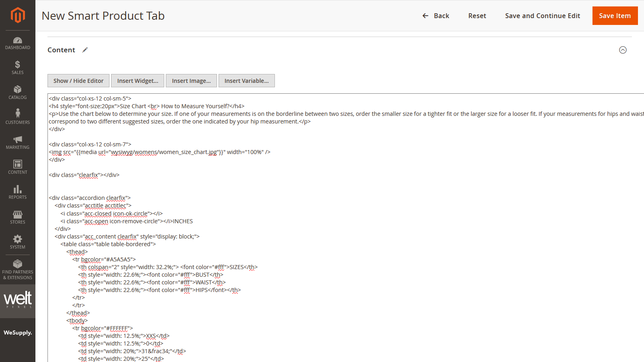The width and height of the screenshot is (644, 362).
Task: Open the Dashboard menu
Action: tap(18, 43)
